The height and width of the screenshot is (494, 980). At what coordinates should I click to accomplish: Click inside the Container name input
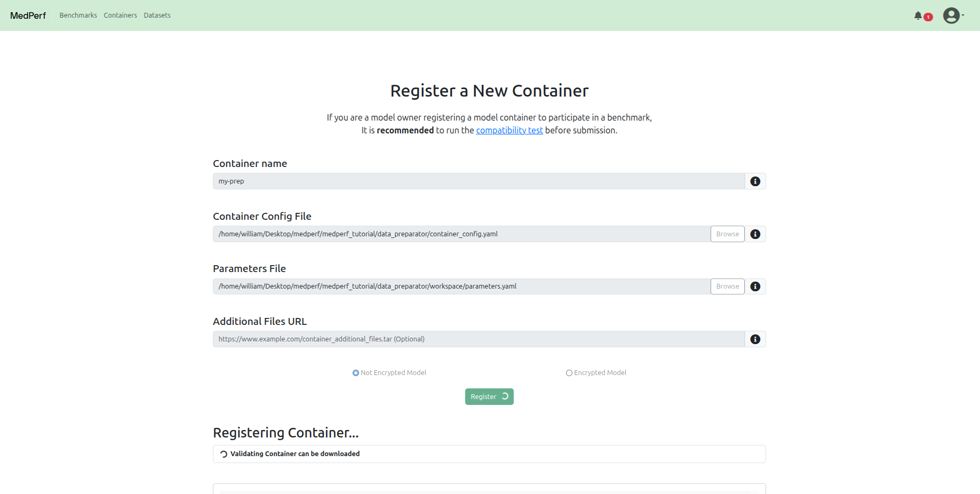point(479,181)
